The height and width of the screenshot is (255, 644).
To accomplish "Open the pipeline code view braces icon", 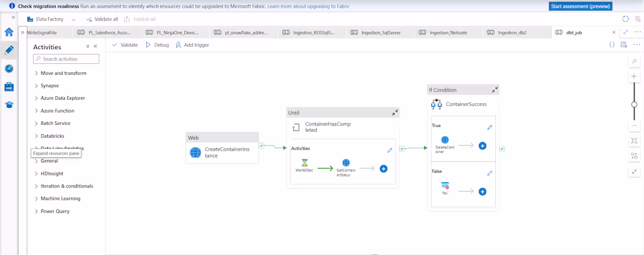I will 612,45.
